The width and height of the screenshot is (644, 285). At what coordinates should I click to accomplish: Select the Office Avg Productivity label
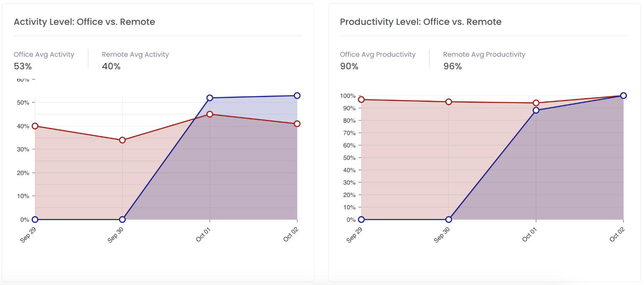click(378, 54)
